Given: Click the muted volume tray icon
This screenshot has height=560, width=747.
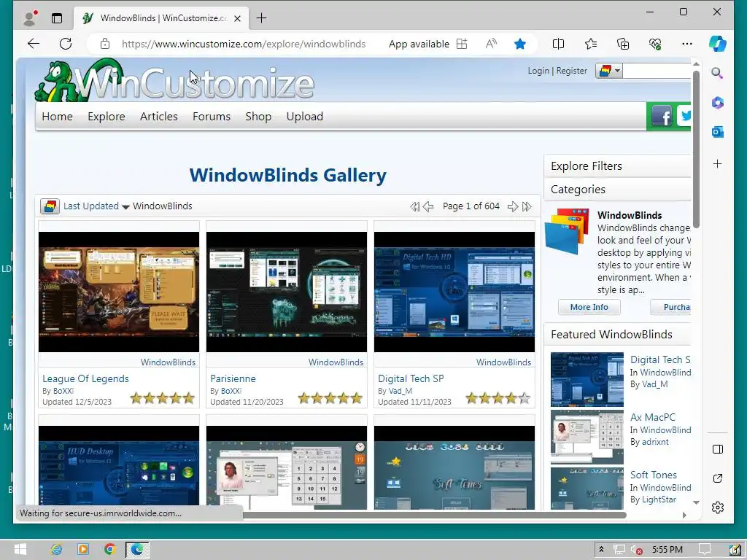Looking at the screenshot, I should coord(636,550).
